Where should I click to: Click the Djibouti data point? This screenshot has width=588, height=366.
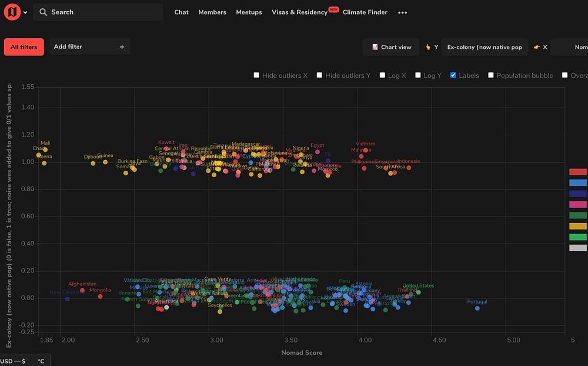pos(93,164)
